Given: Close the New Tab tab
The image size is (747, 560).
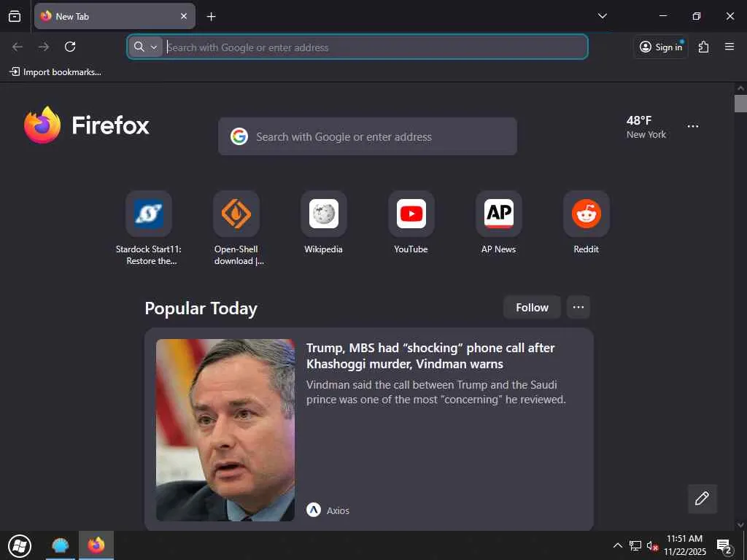Looking at the screenshot, I should 183,16.
